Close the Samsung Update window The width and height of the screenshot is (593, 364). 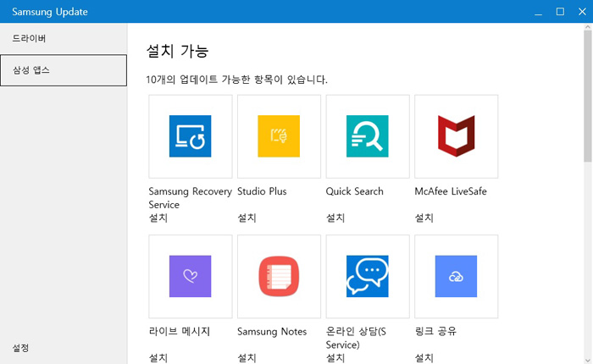point(582,12)
